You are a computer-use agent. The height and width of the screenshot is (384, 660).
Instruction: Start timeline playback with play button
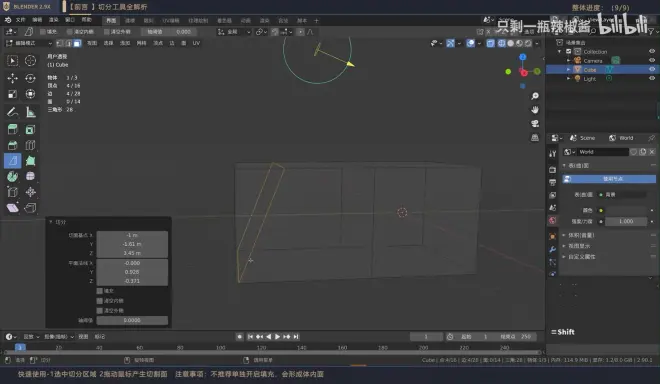[277, 336]
